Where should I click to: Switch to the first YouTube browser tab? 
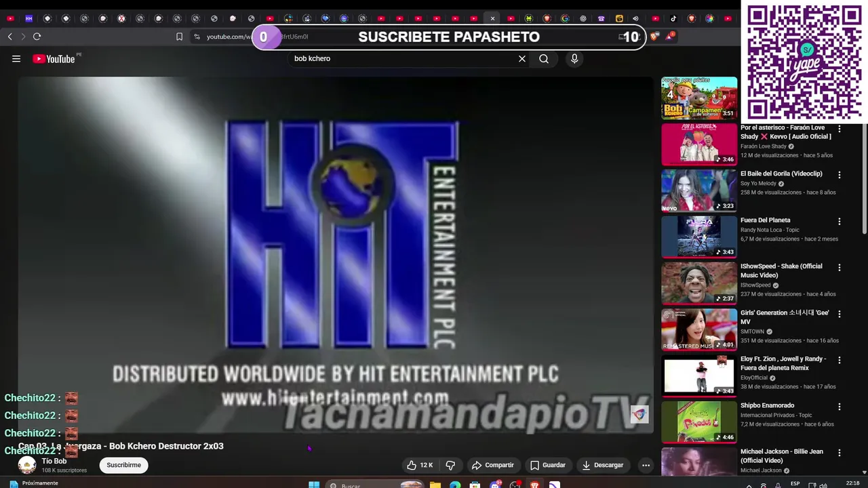10,18
